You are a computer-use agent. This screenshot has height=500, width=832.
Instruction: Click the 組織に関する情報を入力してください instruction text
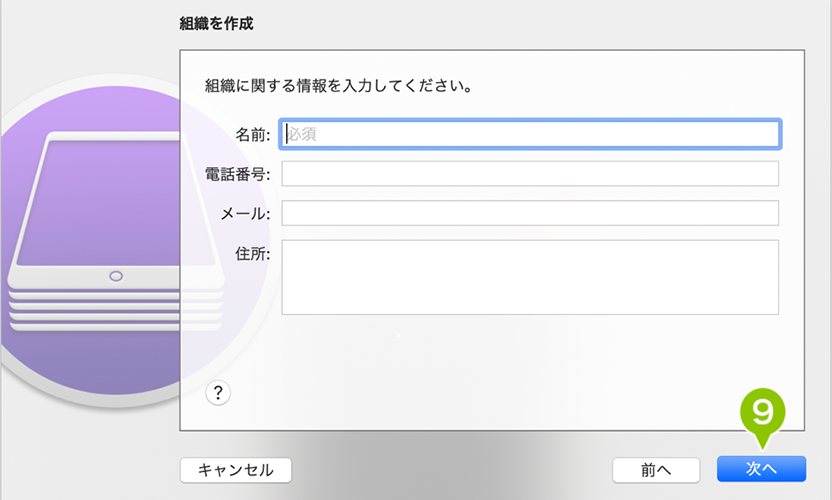coord(339,85)
